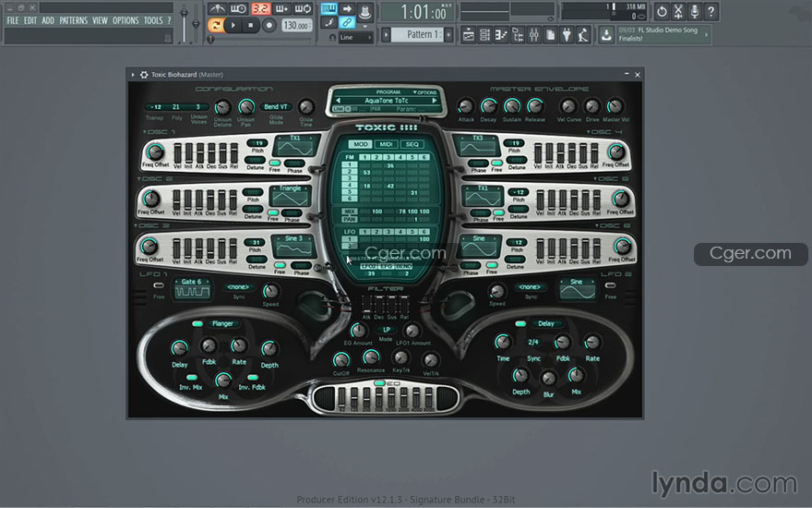
Task: Click the Pattern 1 selector
Action: tap(417, 35)
